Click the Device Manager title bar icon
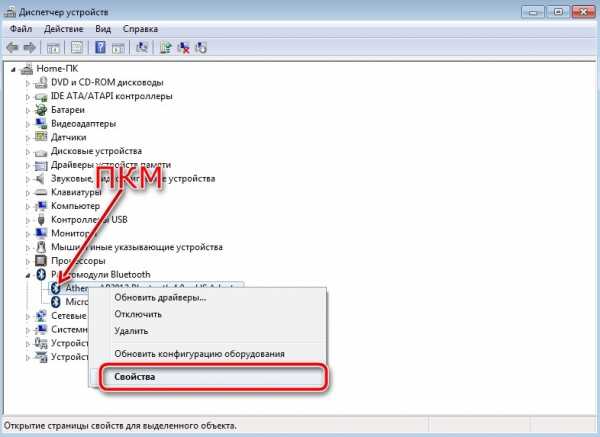Screen dimensions: 600x437 pyautogui.click(x=10, y=12)
